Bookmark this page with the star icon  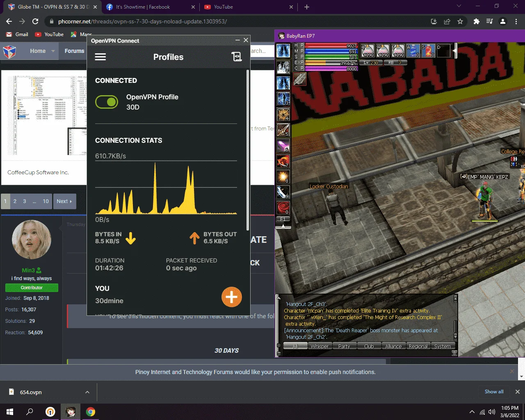click(460, 21)
